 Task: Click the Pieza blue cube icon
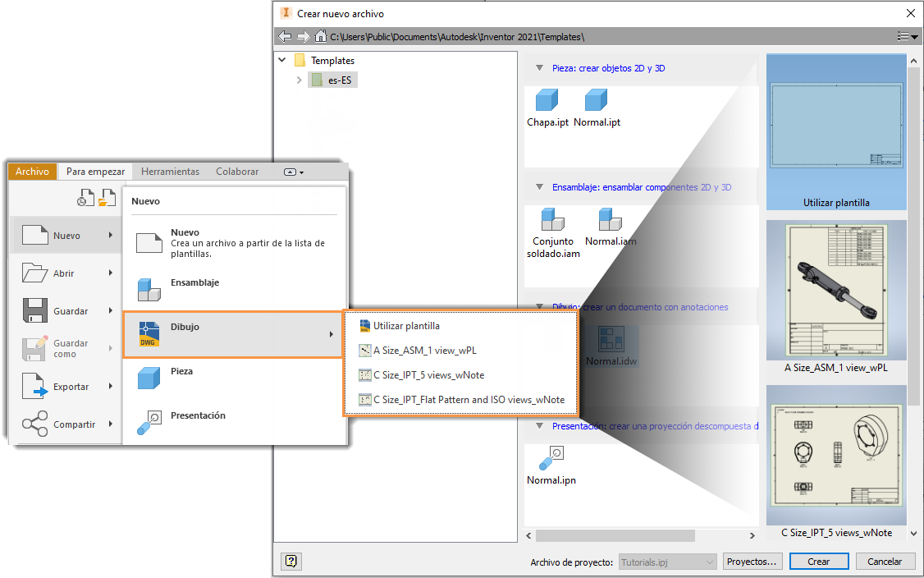coord(149,378)
